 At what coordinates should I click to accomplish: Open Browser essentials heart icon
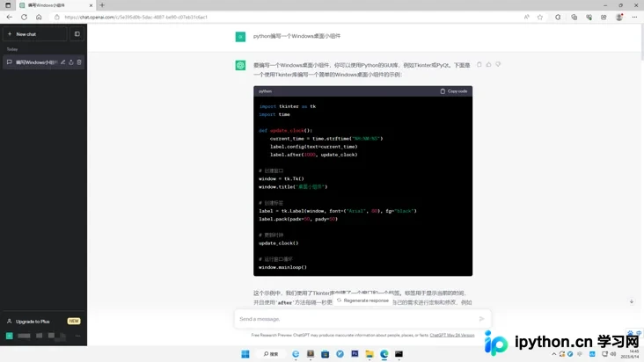coord(589,18)
